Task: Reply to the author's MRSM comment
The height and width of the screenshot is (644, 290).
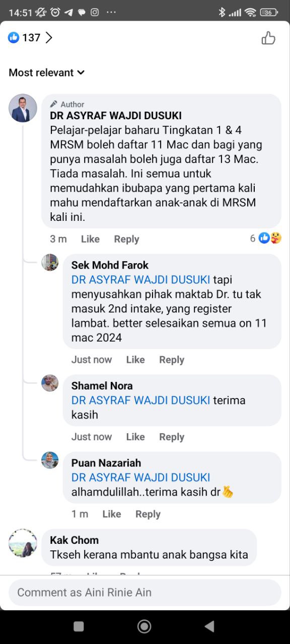Action: [x=126, y=239]
